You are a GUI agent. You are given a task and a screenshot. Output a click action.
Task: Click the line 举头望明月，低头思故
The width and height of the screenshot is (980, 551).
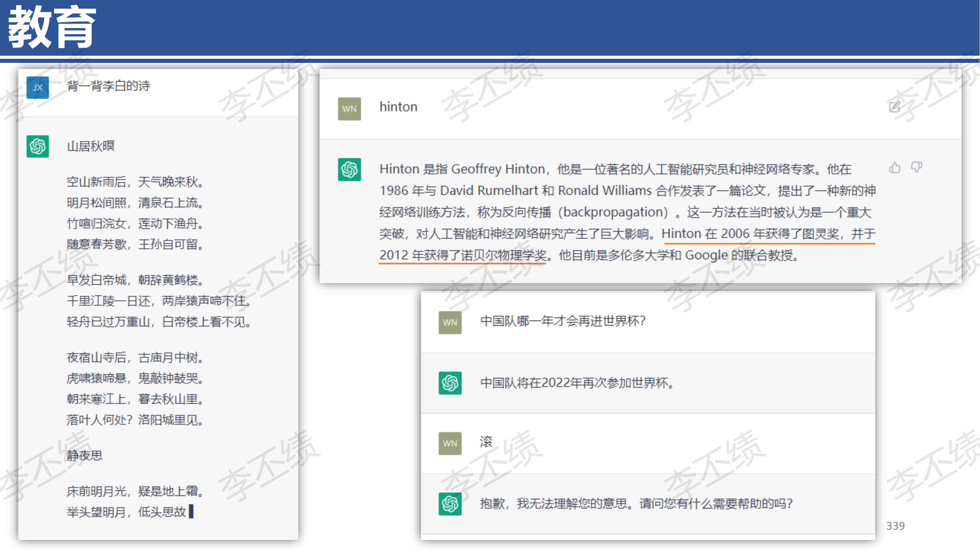point(126,512)
